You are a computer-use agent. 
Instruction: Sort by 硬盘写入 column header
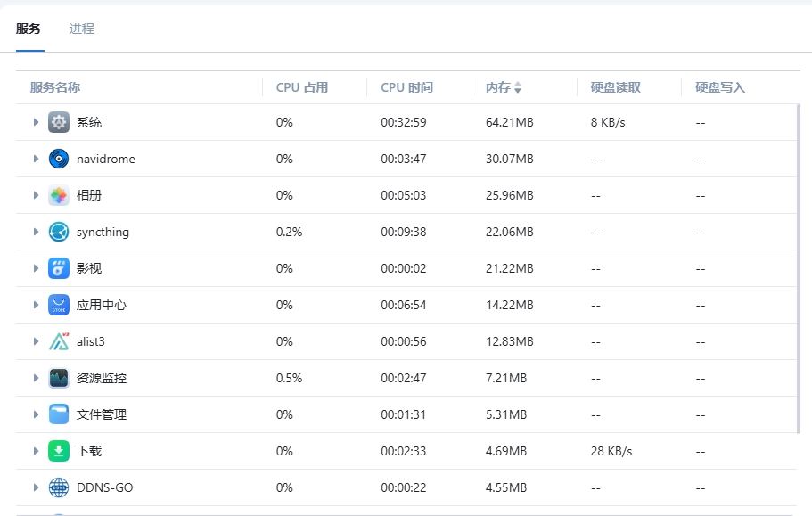(x=720, y=87)
